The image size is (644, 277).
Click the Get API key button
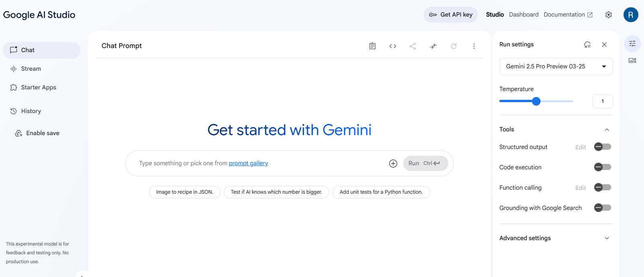click(x=450, y=14)
